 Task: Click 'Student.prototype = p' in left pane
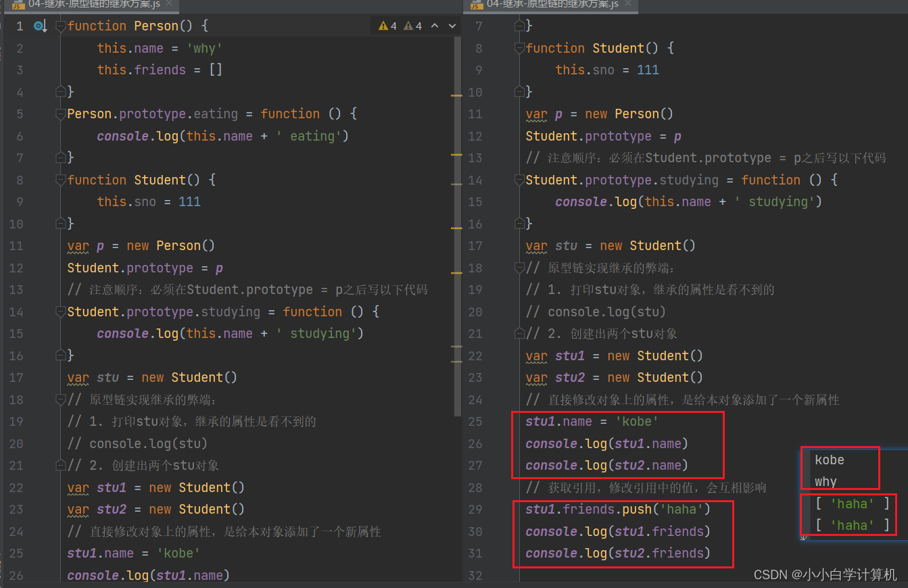pyautogui.click(x=145, y=268)
